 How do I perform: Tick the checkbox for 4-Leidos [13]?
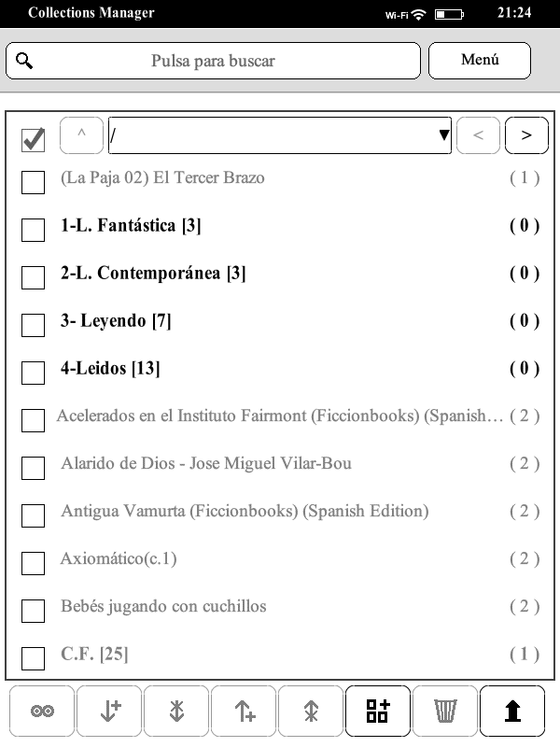pos(33,372)
